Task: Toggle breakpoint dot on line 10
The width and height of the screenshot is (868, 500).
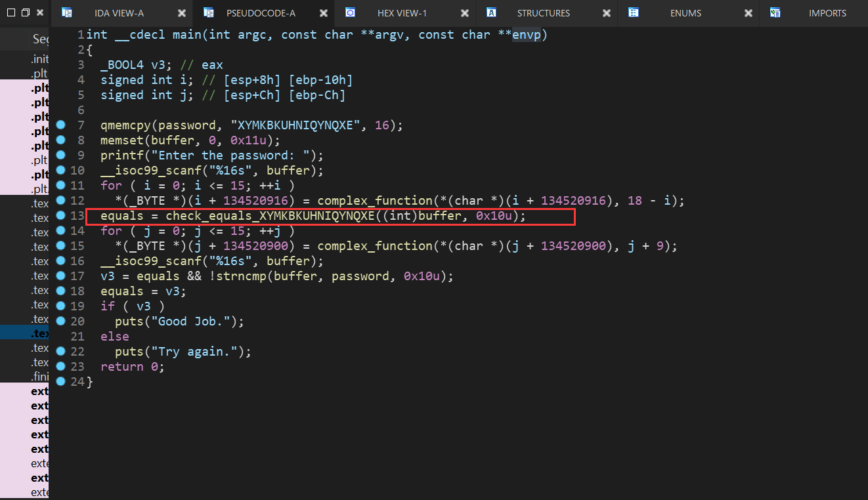Action: coord(61,170)
